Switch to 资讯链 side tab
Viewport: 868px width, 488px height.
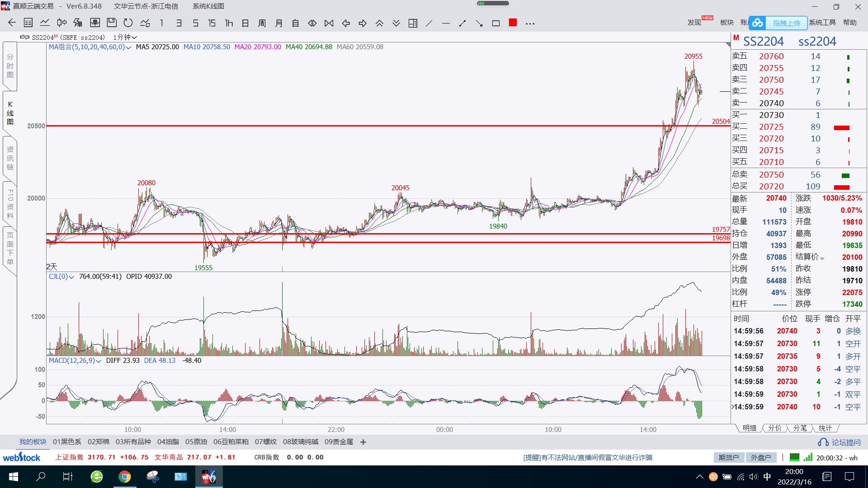[10, 158]
